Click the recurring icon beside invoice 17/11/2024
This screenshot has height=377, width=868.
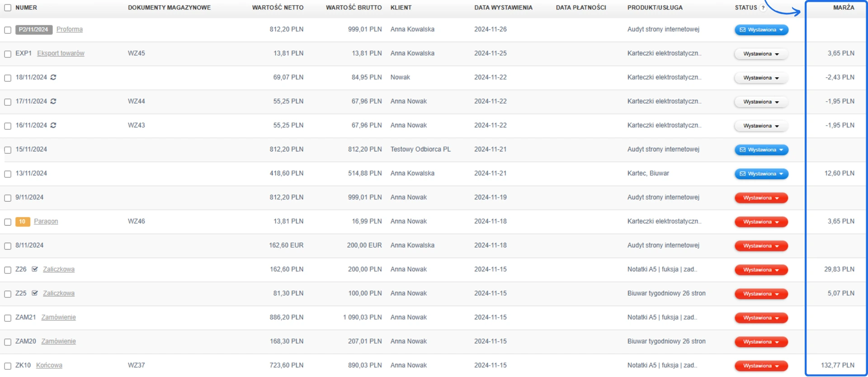(53, 101)
